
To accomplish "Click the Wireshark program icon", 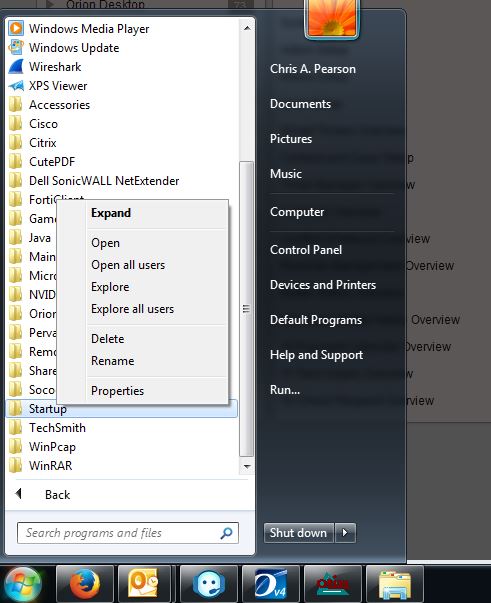I will click(x=16, y=67).
